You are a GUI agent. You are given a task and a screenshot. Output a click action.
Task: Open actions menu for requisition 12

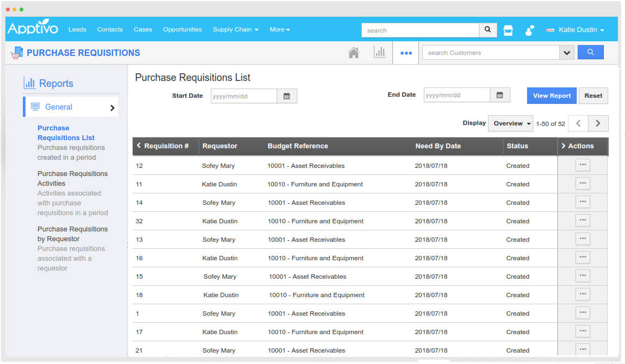(x=583, y=165)
